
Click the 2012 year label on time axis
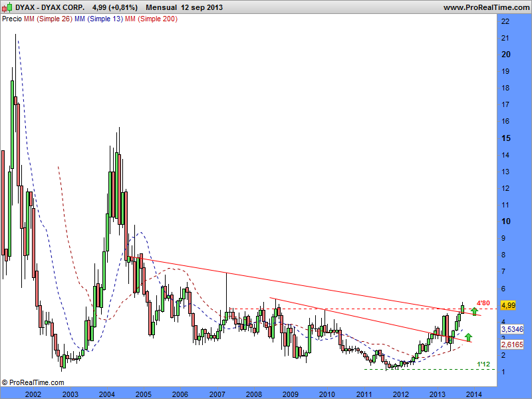pos(401,394)
